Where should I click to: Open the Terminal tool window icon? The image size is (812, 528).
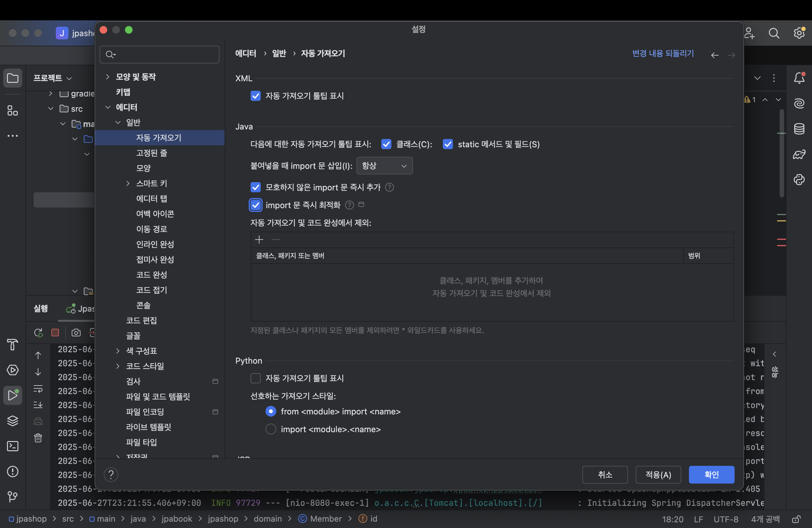(13, 446)
